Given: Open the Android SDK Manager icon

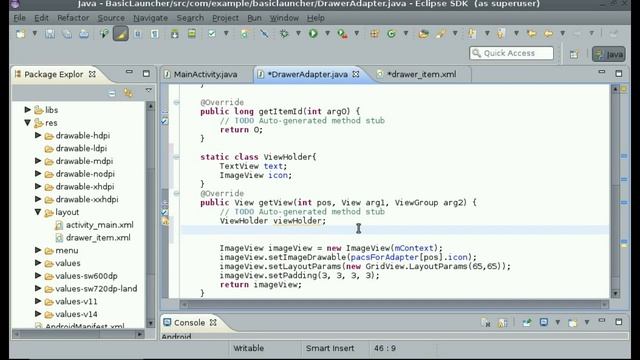Looking at the screenshot, I should coord(175,34).
